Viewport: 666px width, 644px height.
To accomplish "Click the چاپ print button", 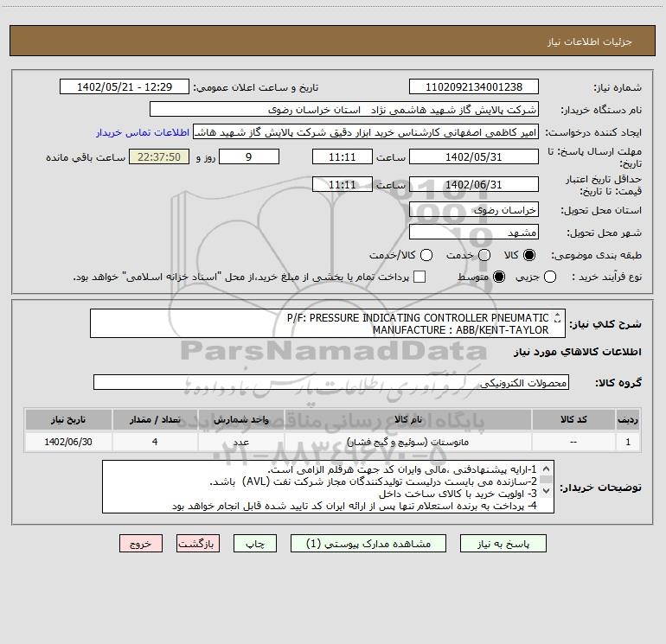I will coord(255,544).
